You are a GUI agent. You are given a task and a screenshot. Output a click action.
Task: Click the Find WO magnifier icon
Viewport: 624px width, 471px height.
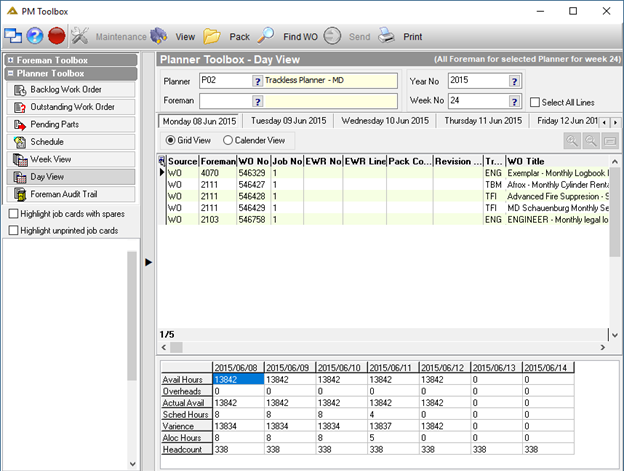(x=266, y=36)
